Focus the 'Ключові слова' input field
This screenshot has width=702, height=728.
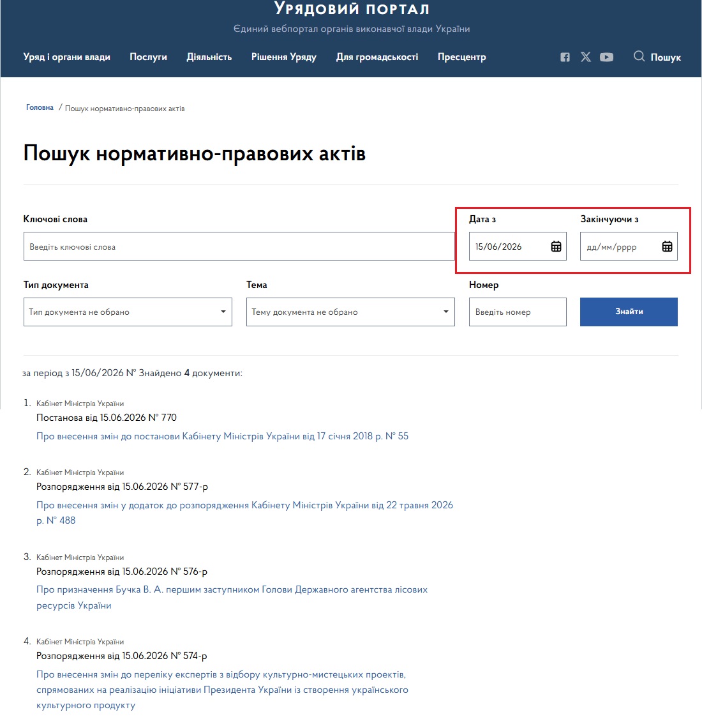(239, 246)
